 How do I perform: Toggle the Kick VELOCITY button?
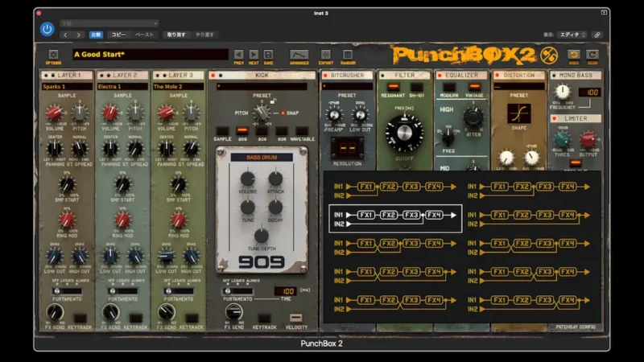coord(296,318)
